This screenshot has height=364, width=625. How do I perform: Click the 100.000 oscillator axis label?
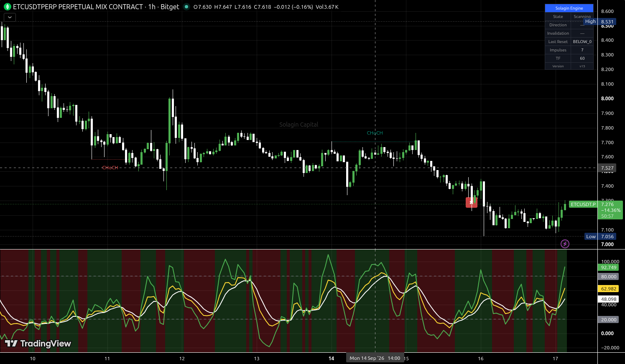(610, 262)
